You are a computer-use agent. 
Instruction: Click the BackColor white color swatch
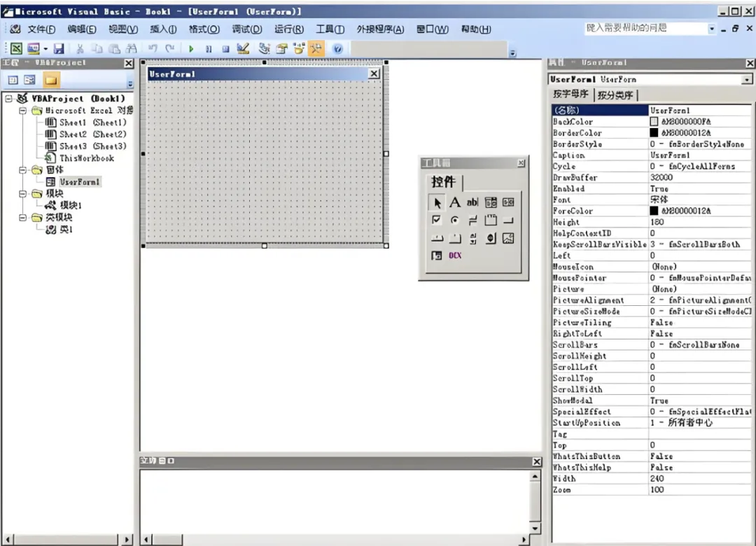[654, 122]
